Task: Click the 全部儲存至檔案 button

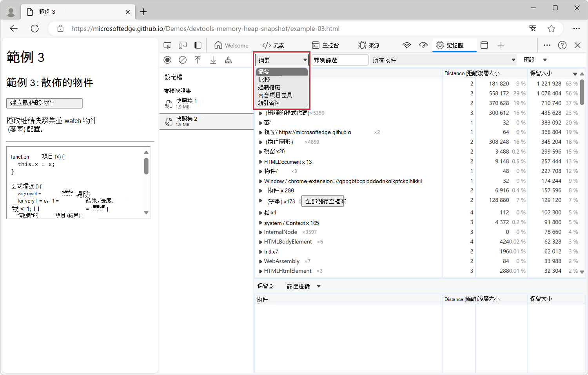Action: tap(323, 201)
